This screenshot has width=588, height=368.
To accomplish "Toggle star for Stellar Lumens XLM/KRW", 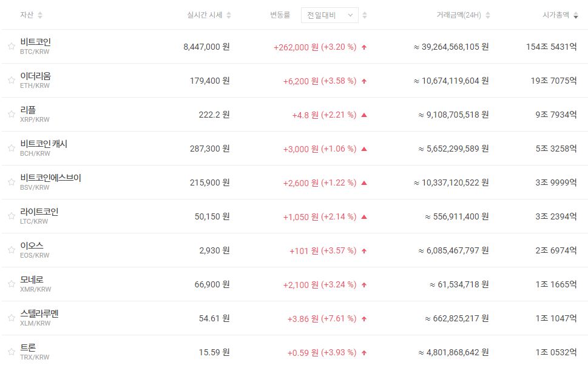I will pyautogui.click(x=11, y=318).
